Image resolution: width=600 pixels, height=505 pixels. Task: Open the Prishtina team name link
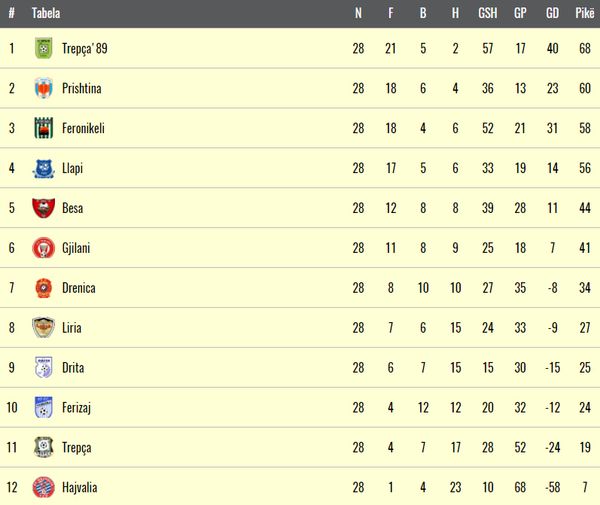[82, 88]
